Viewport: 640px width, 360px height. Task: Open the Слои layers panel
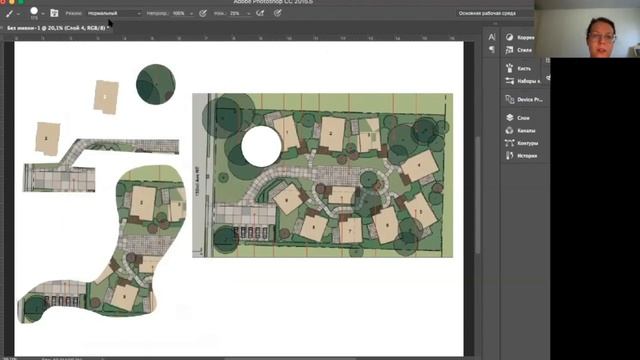518,118
